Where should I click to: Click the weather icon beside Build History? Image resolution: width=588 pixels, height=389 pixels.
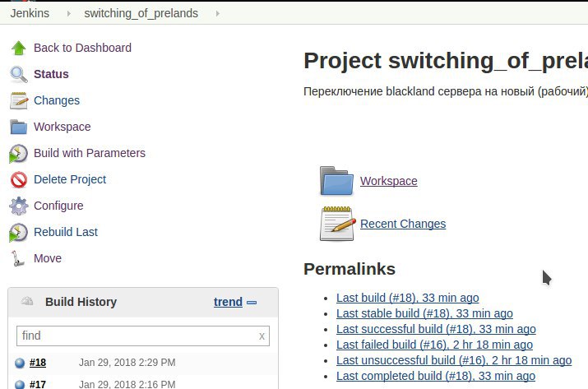pyautogui.click(x=27, y=301)
